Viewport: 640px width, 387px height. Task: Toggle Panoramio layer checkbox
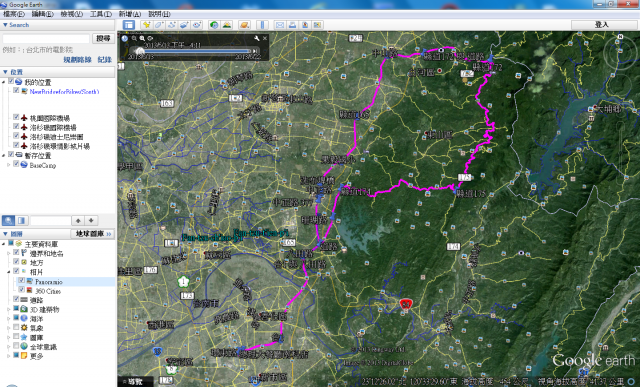pos(21,281)
